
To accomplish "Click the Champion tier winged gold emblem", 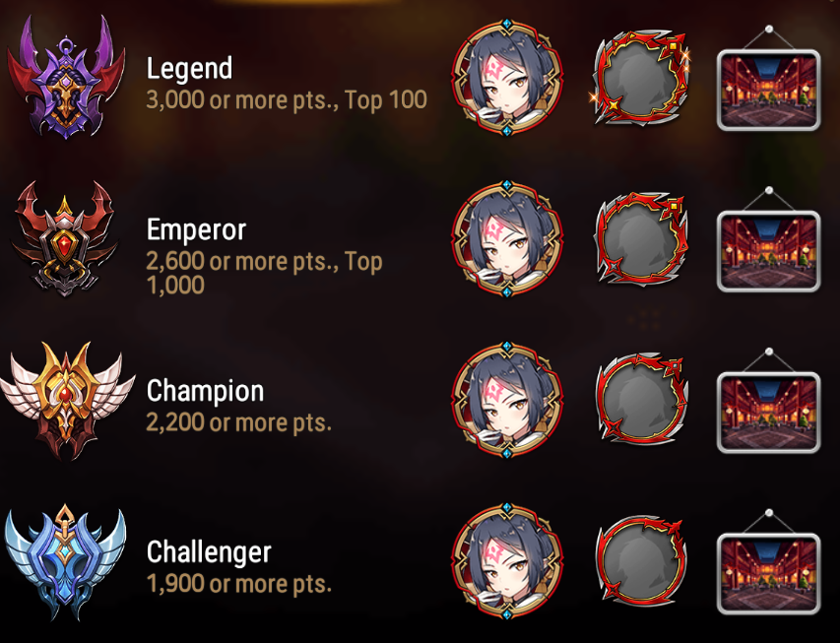I will [x=66, y=400].
